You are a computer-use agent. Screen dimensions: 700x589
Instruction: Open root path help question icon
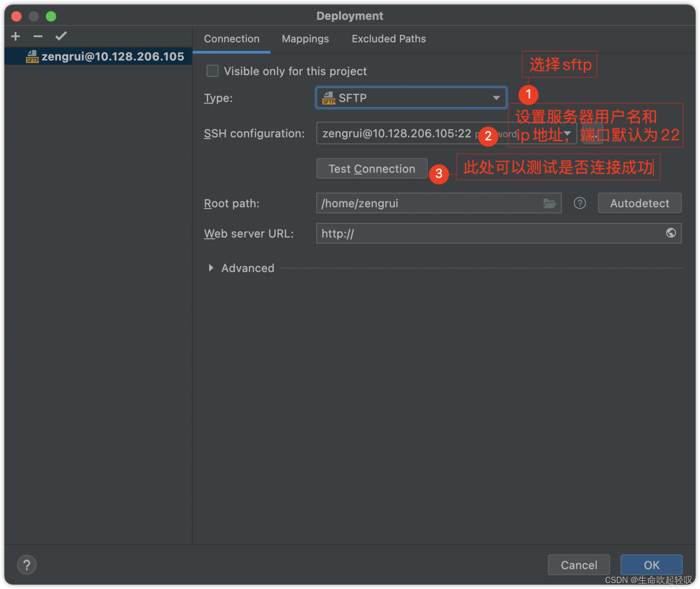pyautogui.click(x=580, y=203)
